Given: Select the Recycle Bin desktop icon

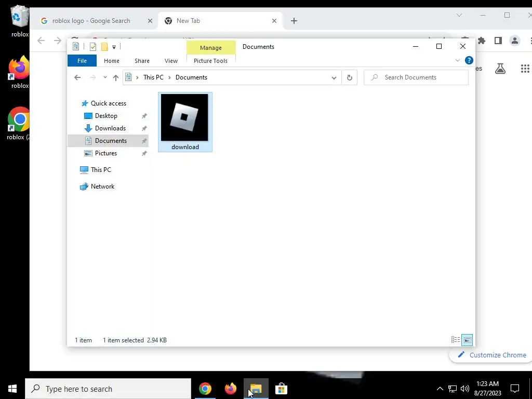Looking at the screenshot, I should [x=19, y=20].
